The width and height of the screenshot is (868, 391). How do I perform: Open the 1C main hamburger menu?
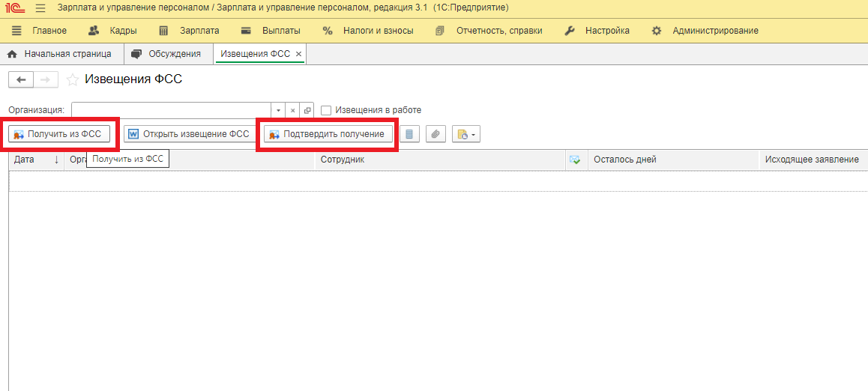tap(40, 7)
